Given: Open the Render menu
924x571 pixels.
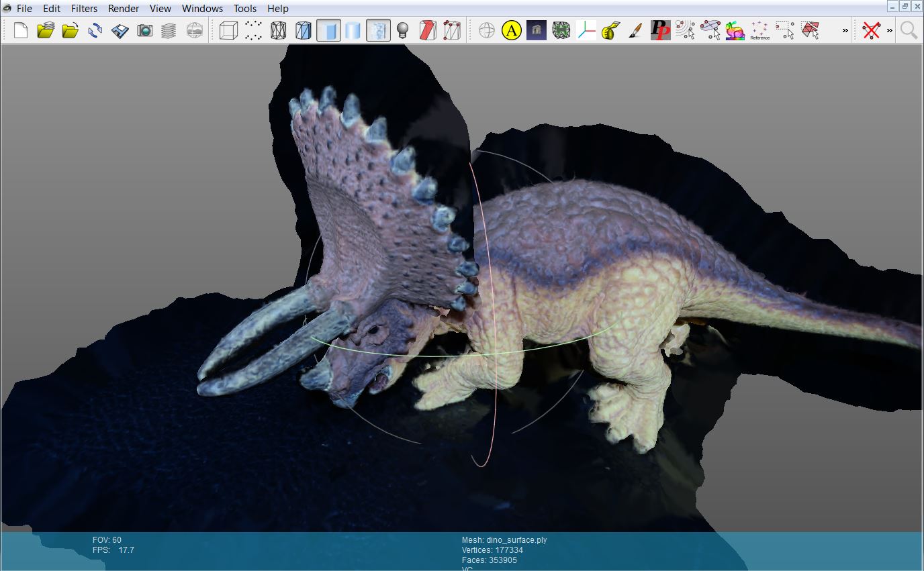Looking at the screenshot, I should click(x=124, y=9).
